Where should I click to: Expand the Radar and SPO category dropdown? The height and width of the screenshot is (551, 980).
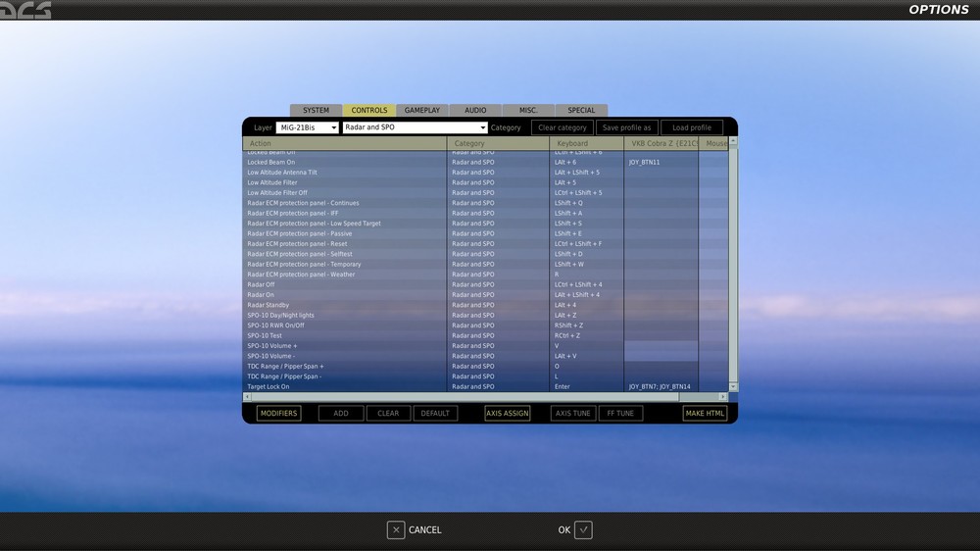click(415, 127)
